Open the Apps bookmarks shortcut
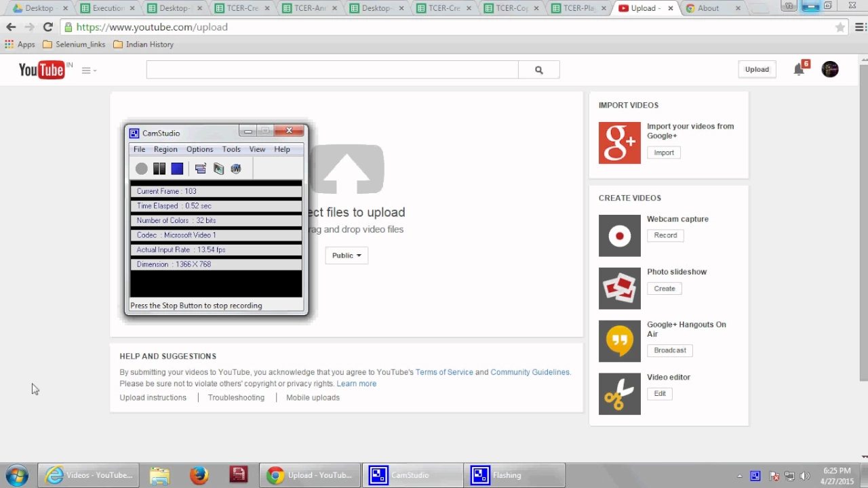This screenshot has height=488, width=868. click(x=20, y=44)
